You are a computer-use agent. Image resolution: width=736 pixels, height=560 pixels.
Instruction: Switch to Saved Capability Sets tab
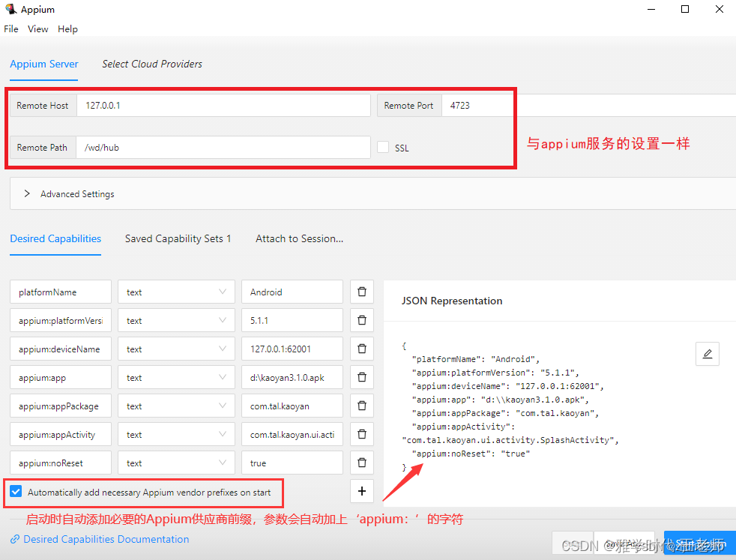(178, 238)
